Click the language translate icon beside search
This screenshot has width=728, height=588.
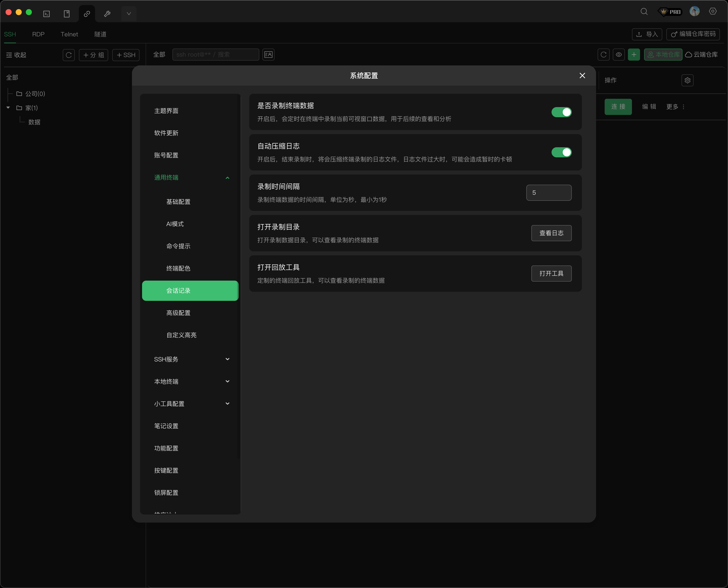(x=268, y=55)
